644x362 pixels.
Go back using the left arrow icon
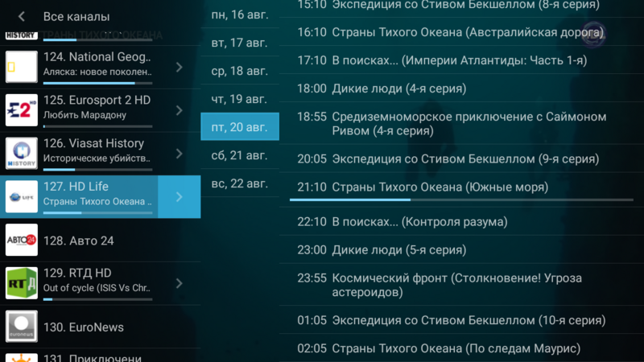pyautogui.click(x=22, y=16)
